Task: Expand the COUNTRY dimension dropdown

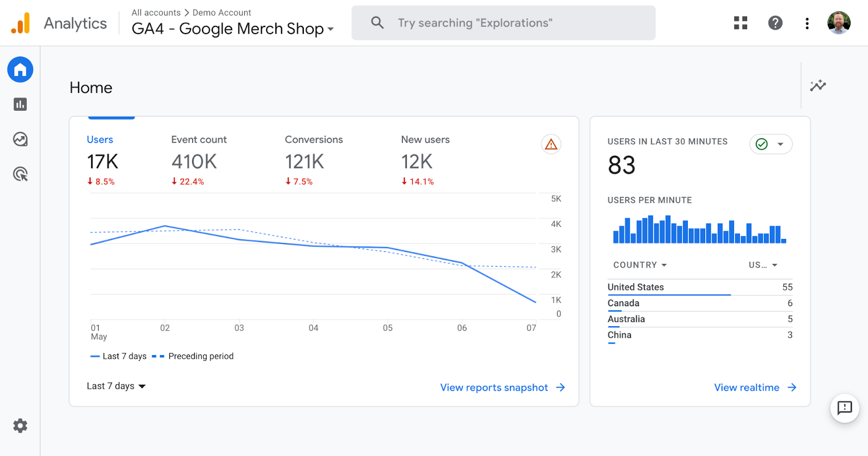Action: click(640, 265)
